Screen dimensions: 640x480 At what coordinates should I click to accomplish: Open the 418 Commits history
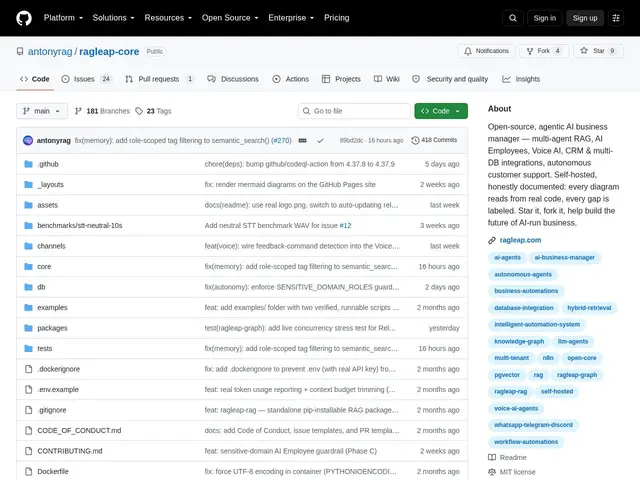434,140
